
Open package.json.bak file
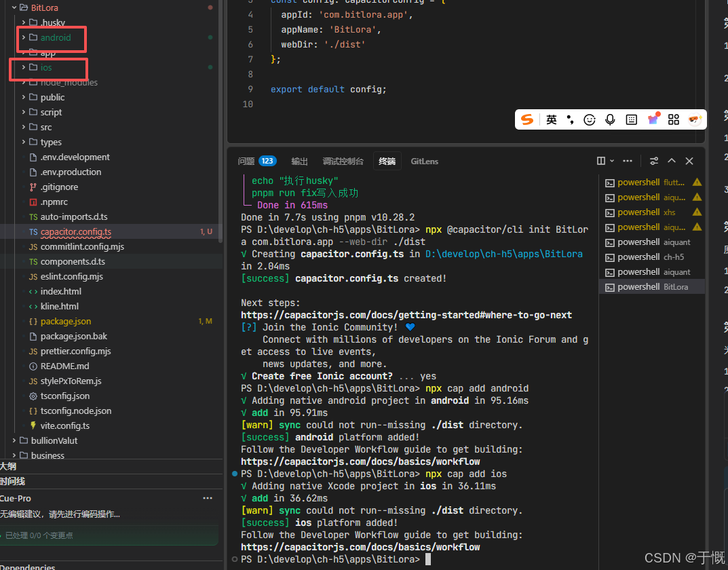click(x=74, y=336)
